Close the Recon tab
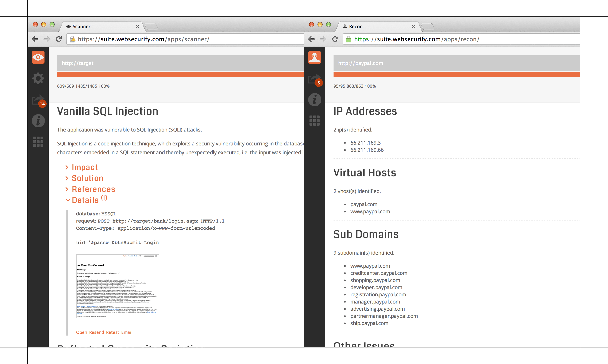Image resolution: width=608 pixels, height=364 pixels. pos(414,27)
